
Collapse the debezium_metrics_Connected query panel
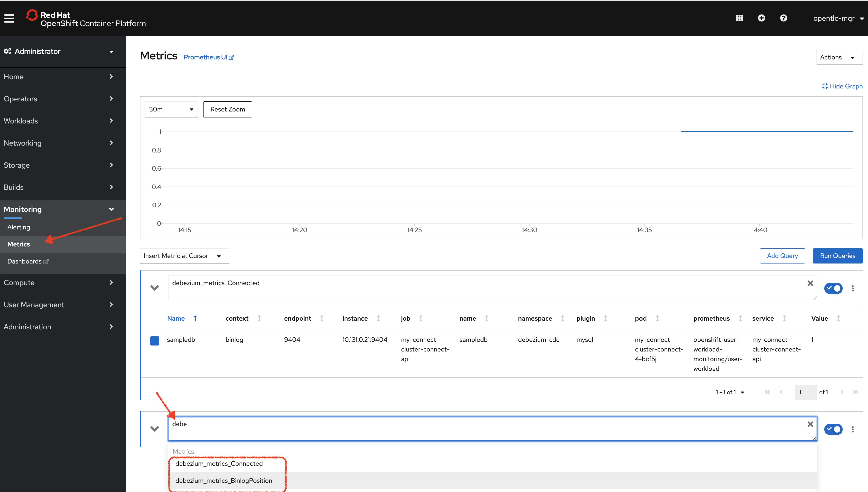154,288
